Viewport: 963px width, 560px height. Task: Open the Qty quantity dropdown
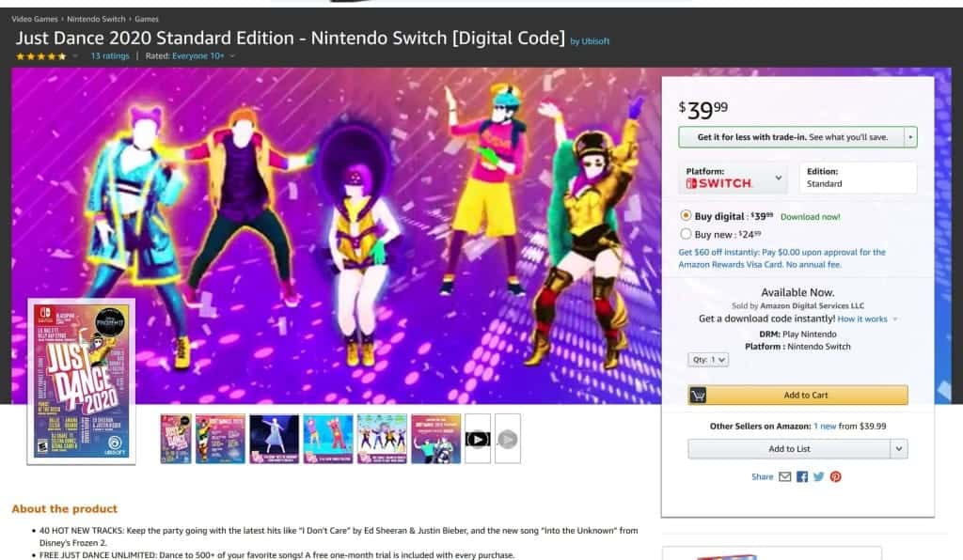707,360
